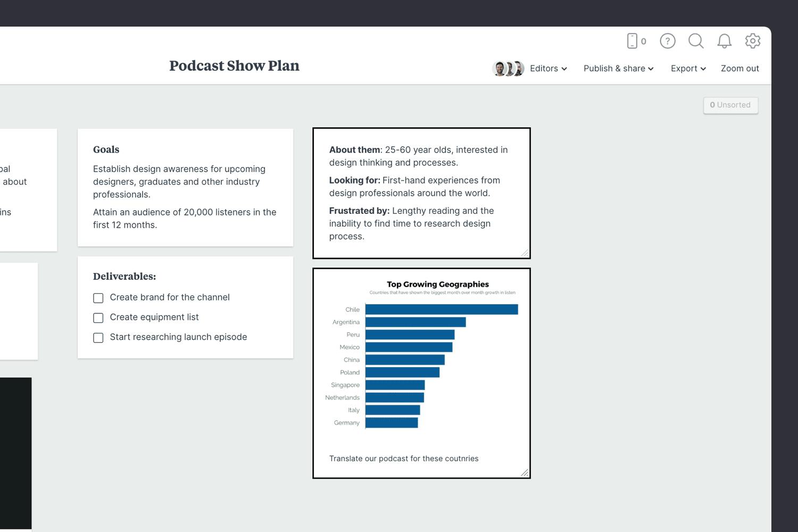Click the search magnifier icon

[x=696, y=41]
